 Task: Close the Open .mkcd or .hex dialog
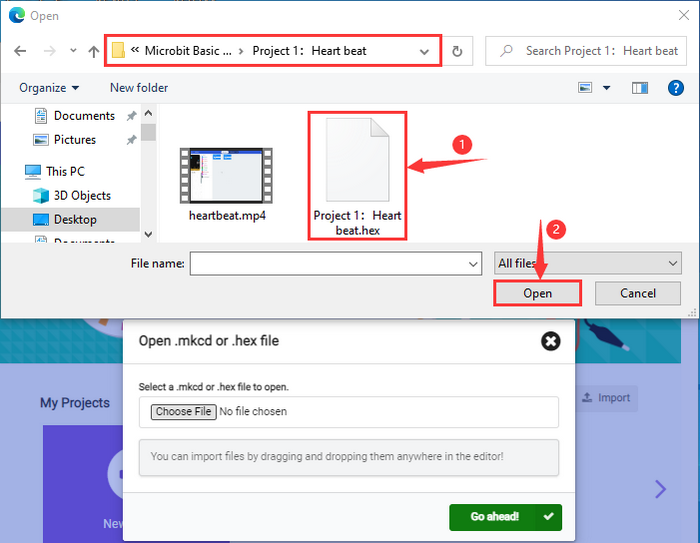550,341
